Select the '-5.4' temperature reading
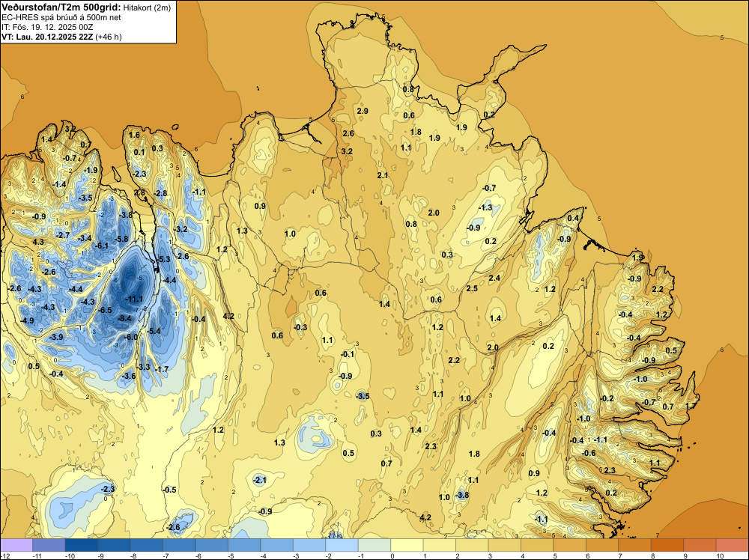Image resolution: width=749 pixels, height=560 pixels. tap(154, 331)
